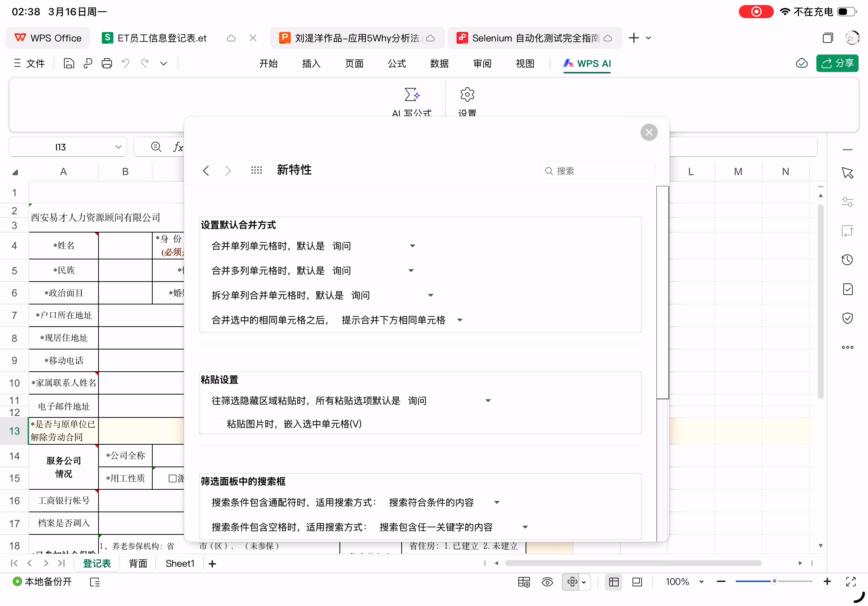Switch to the 背面 sheet tab
The image size is (868, 606).
[138, 564]
